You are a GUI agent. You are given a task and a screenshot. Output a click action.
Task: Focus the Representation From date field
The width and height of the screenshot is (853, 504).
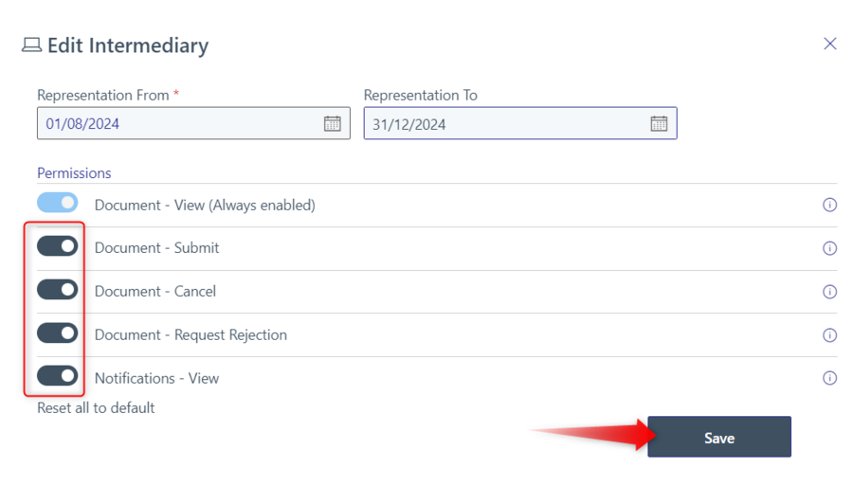point(193,123)
